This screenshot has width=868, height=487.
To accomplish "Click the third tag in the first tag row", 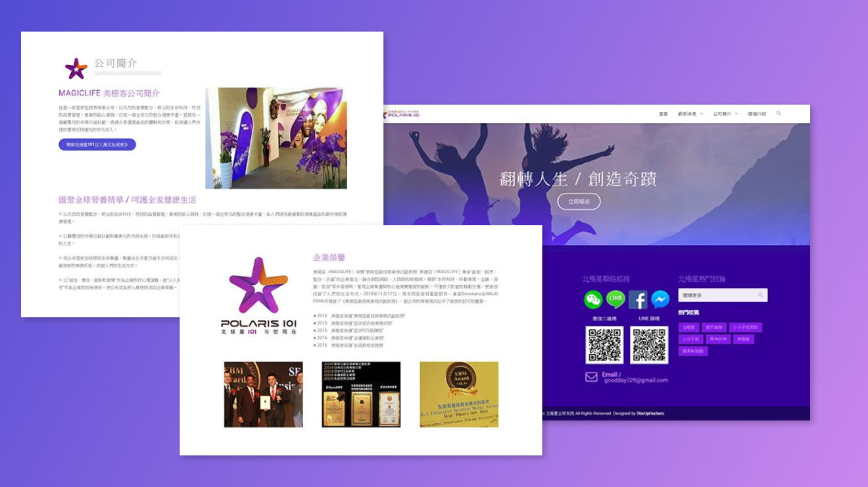I will (745, 327).
